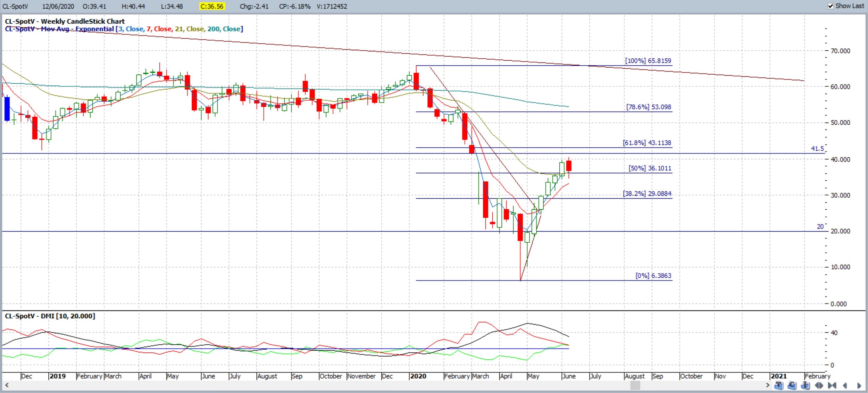Click the blue exclamation mark chart icon
The height and width of the screenshot is (393, 868).
[806, 385]
